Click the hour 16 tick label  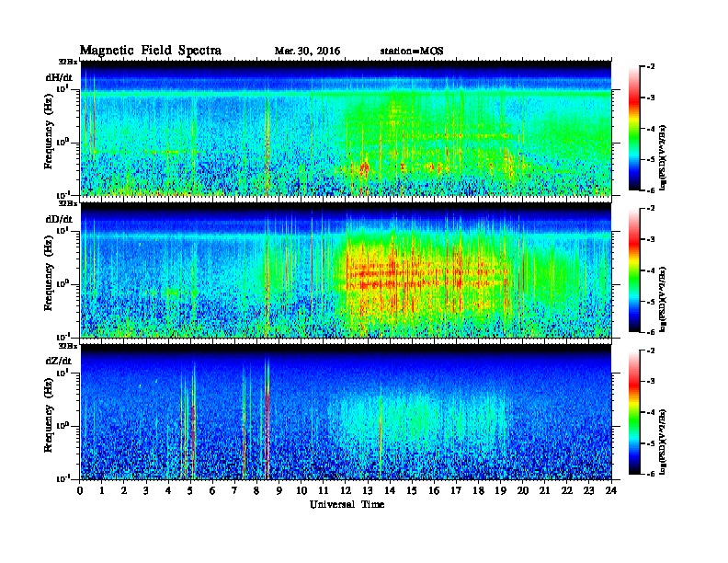(434, 491)
